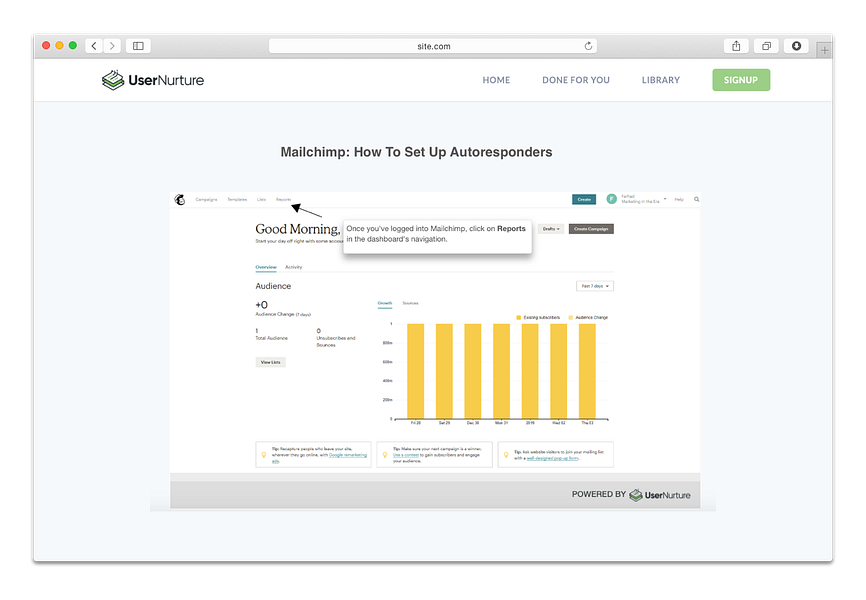
Task: Toggle the Safari sidebar button
Action: pyautogui.click(x=138, y=46)
